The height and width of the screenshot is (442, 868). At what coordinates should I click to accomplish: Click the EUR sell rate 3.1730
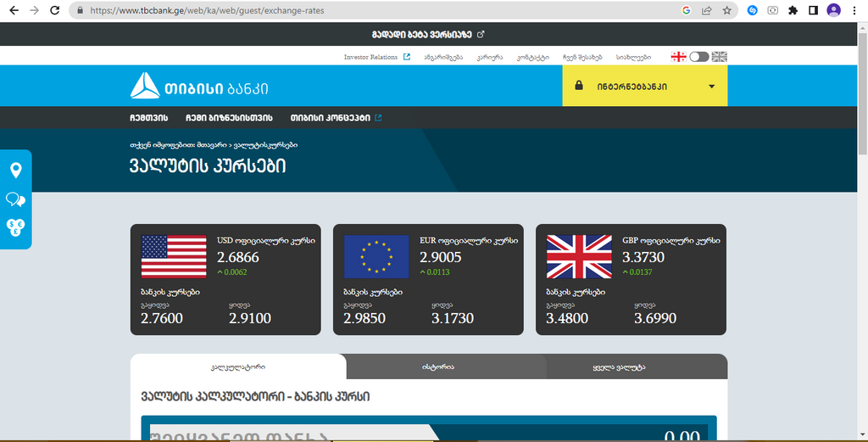click(x=453, y=318)
